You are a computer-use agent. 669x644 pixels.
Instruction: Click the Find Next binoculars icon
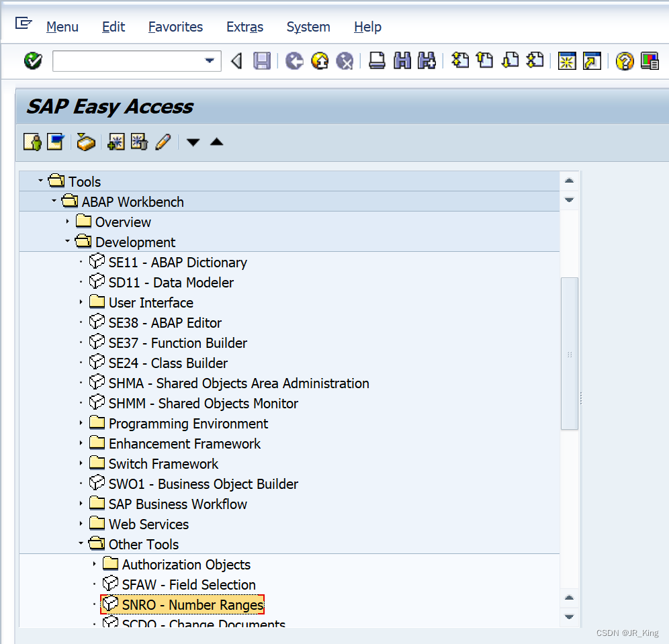(x=427, y=60)
